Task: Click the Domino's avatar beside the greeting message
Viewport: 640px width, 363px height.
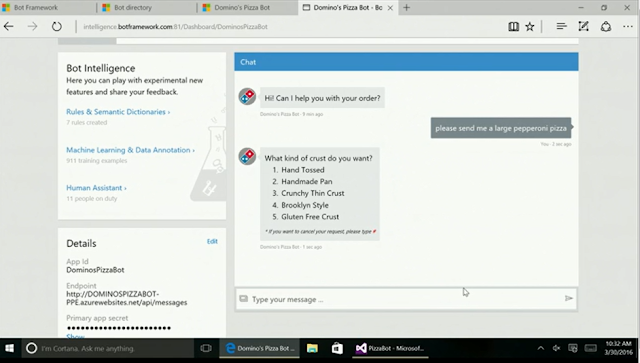Action: [247, 96]
